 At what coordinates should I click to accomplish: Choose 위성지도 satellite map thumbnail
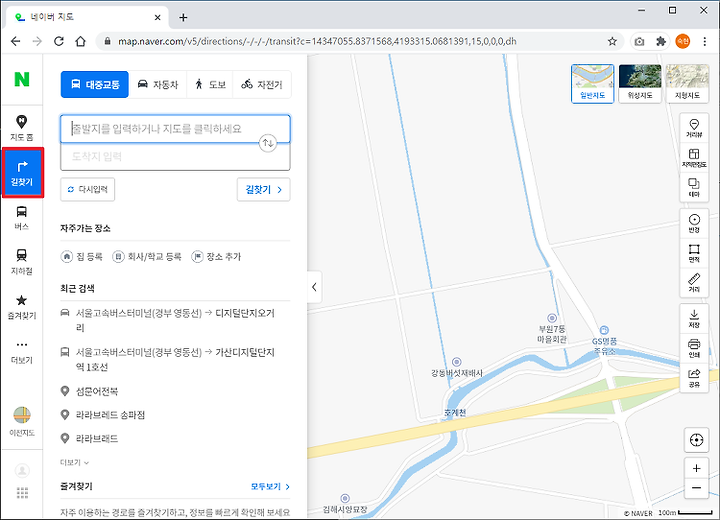tap(640, 84)
